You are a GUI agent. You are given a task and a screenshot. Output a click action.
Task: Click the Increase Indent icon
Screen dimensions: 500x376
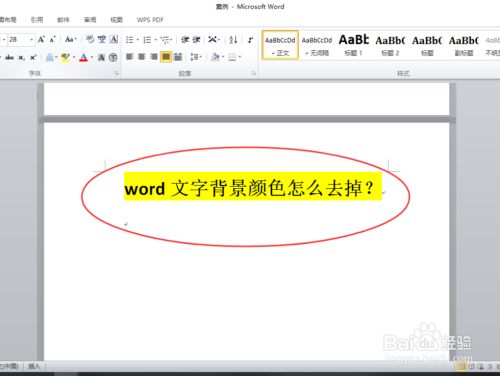tap(197, 40)
